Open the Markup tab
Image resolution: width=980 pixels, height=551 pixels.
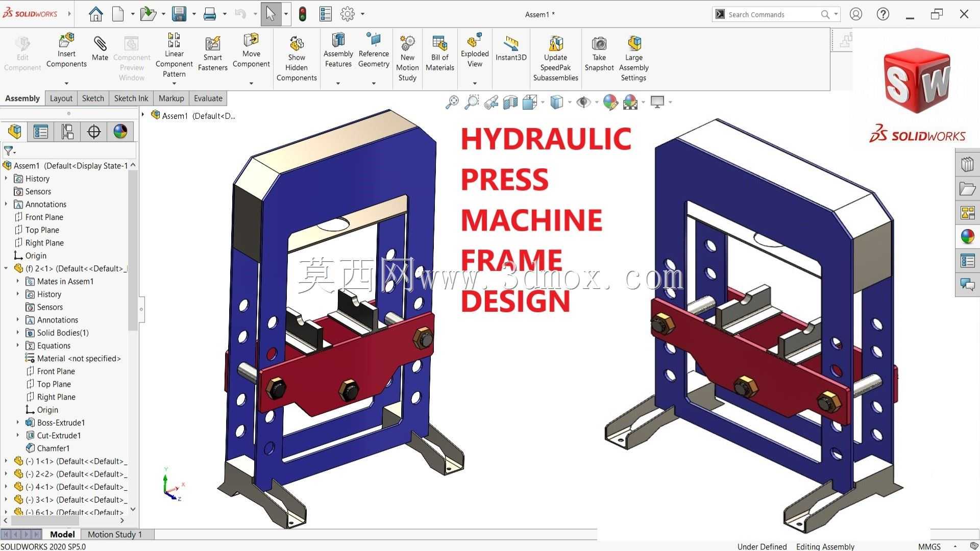171,98
